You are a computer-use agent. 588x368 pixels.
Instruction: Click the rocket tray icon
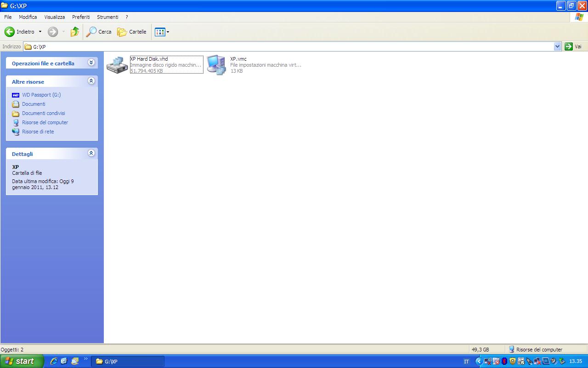(x=529, y=362)
